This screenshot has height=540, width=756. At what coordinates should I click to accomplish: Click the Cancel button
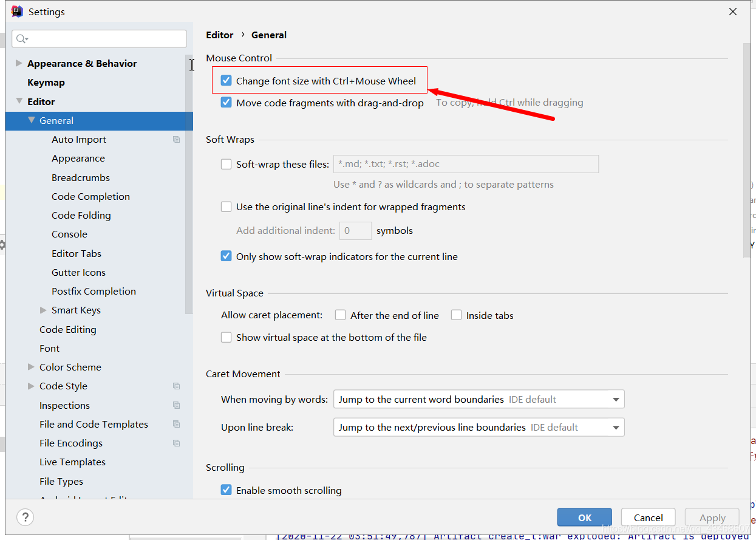point(649,518)
